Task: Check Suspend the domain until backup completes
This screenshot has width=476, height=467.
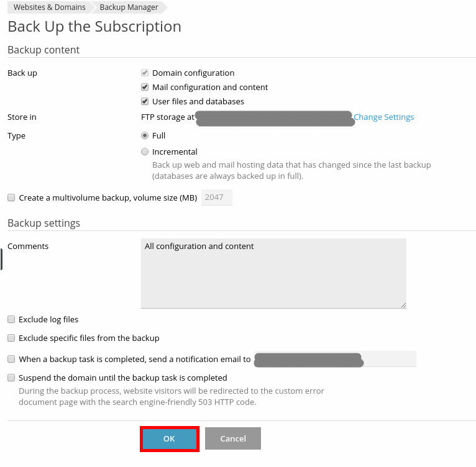Action: click(11, 378)
